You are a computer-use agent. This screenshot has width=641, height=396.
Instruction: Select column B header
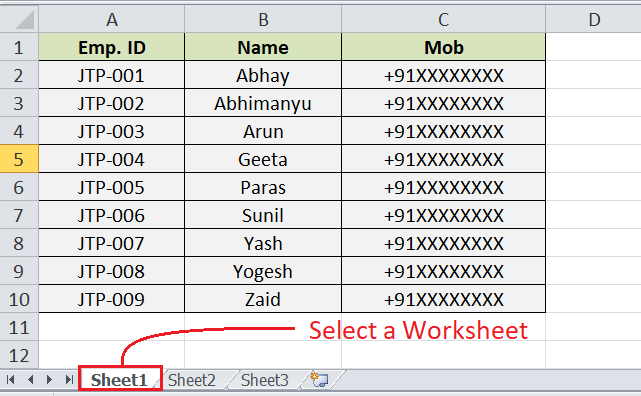tap(263, 19)
